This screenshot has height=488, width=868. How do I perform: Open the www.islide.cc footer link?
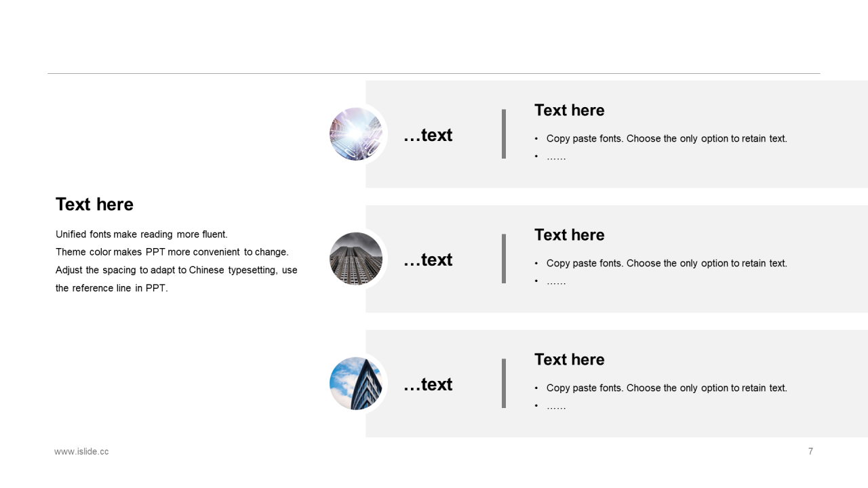click(81, 451)
